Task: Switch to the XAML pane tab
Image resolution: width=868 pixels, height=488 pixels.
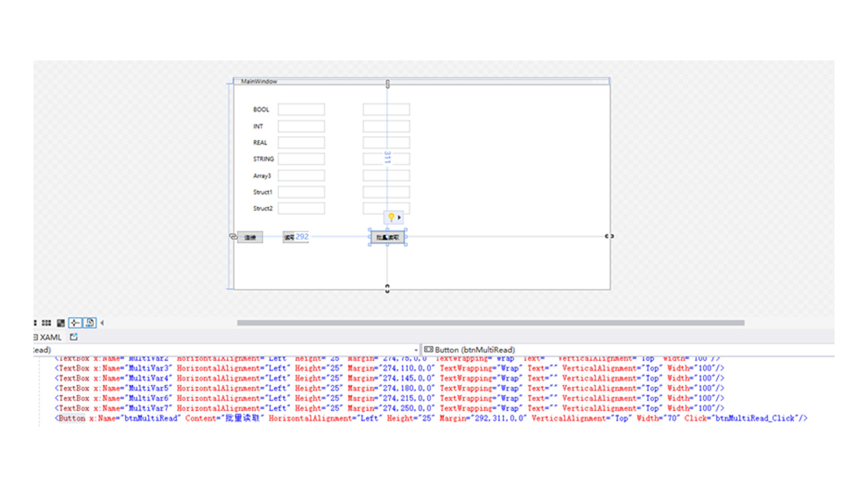Action: [x=50, y=337]
